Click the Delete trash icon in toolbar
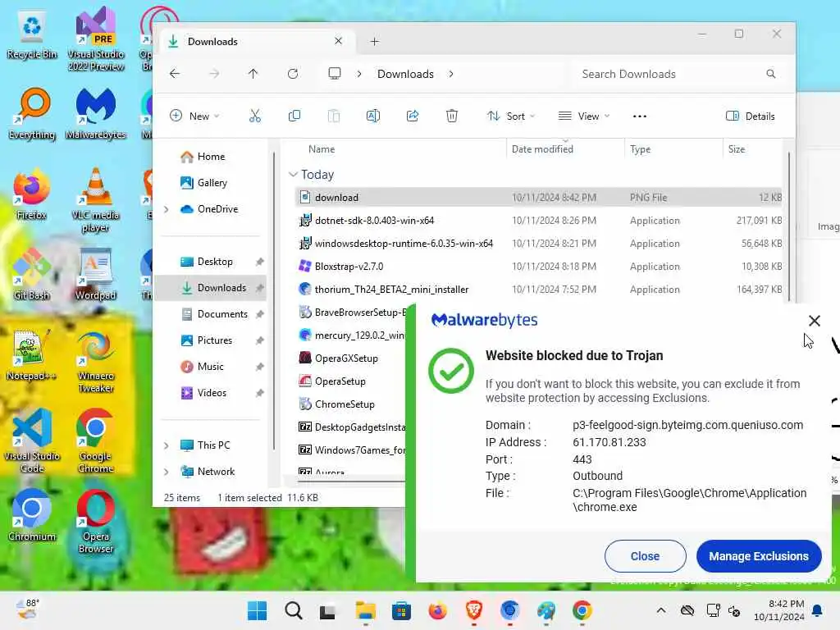 tap(452, 116)
